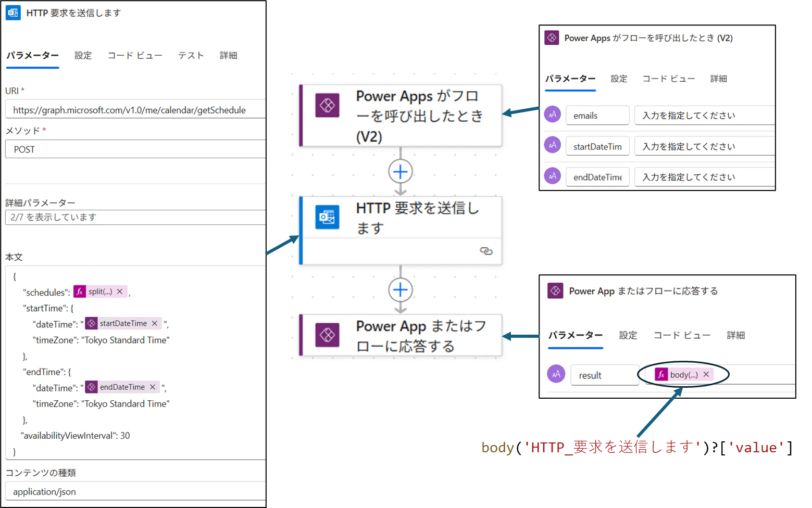Click the result output name field

click(605, 375)
